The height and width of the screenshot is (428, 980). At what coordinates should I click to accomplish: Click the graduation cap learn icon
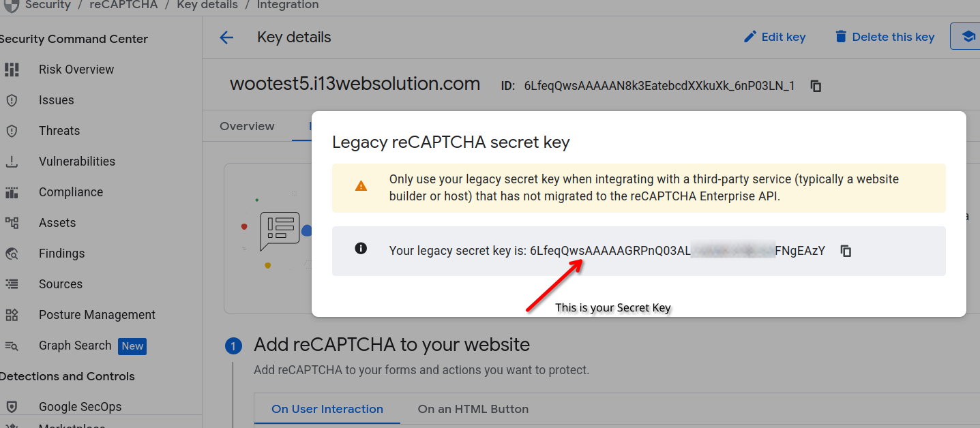click(968, 37)
